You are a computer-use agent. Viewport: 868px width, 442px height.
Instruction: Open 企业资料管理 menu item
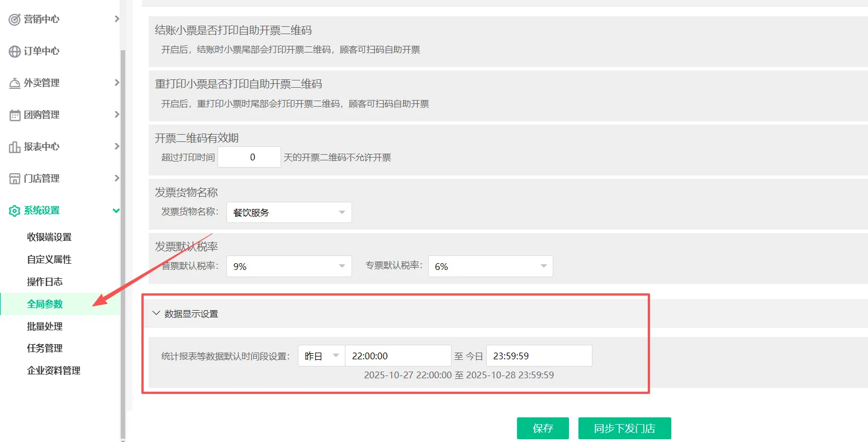tap(54, 370)
